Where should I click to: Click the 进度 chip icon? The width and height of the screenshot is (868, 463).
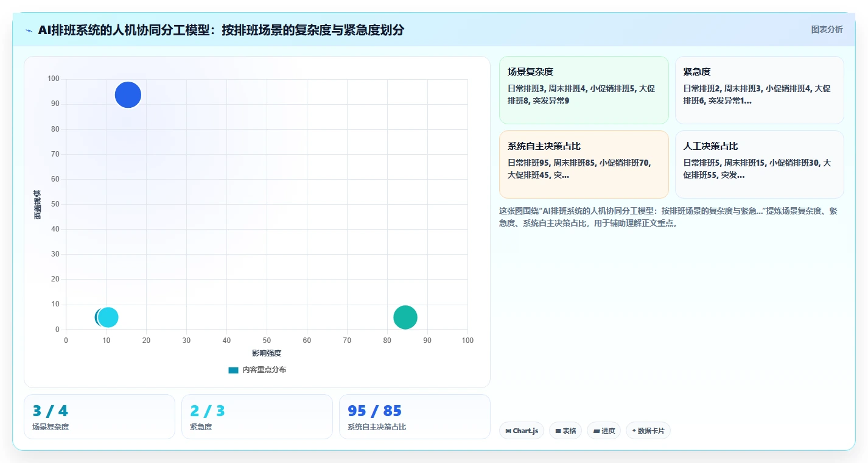597,431
